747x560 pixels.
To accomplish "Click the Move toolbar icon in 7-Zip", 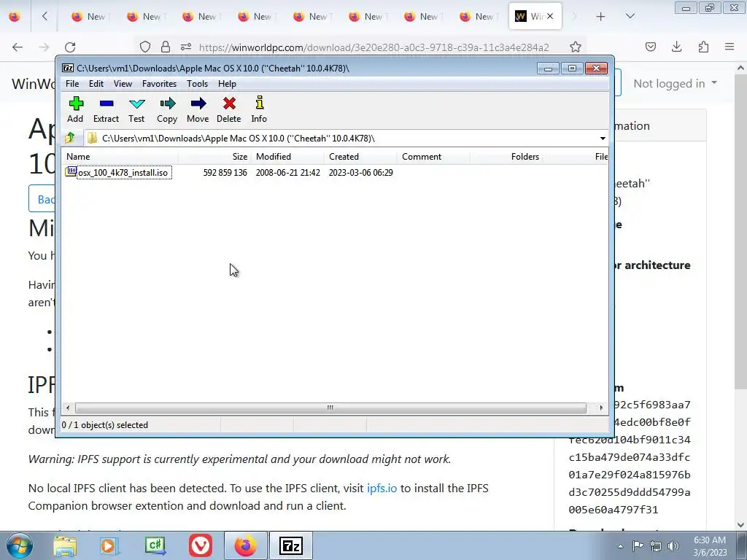I will point(198,109).
